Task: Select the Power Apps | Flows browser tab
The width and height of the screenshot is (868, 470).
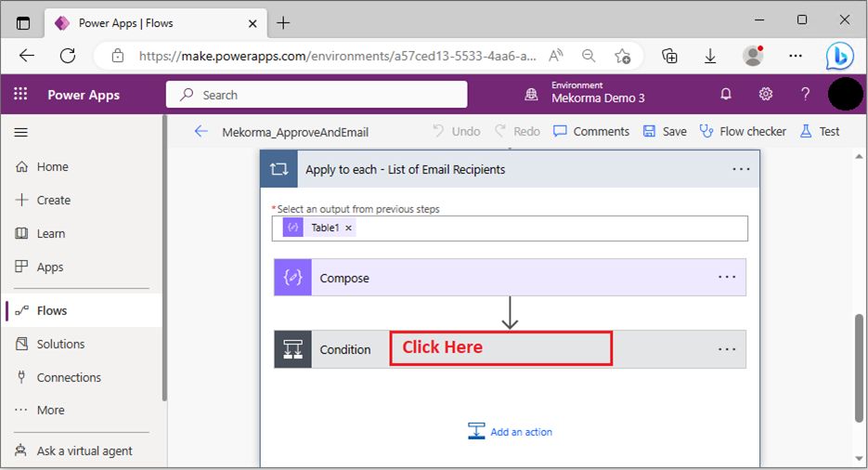Action: (156, 23)
